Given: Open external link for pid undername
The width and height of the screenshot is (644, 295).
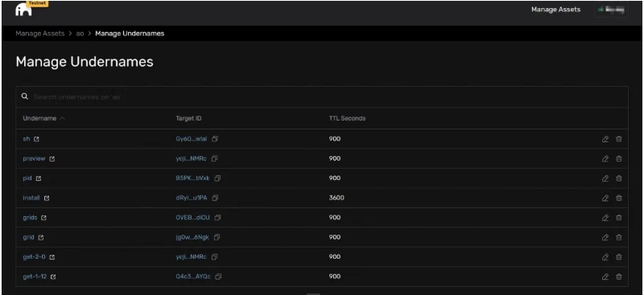Looking at the screenshot, I should coord(39,178).
